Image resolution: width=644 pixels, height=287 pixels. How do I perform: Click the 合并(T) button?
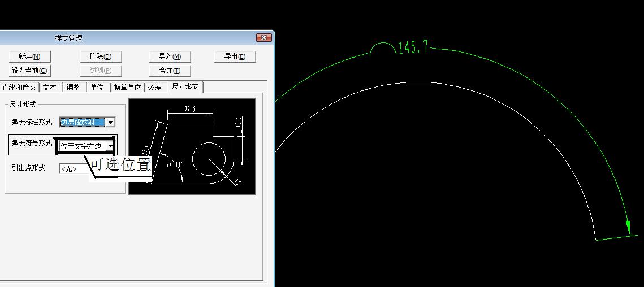coord(170,71)
